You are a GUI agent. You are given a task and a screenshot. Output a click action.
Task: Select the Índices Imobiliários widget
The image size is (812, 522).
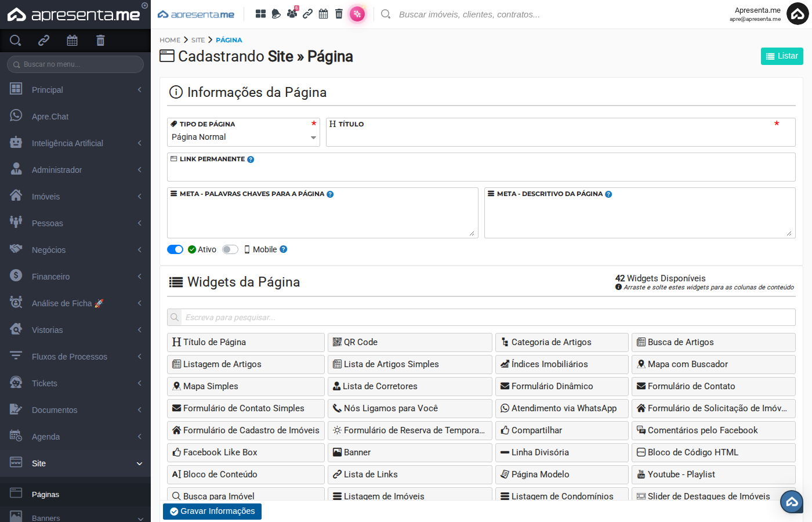pyautogui.click(x=561, y=364)
